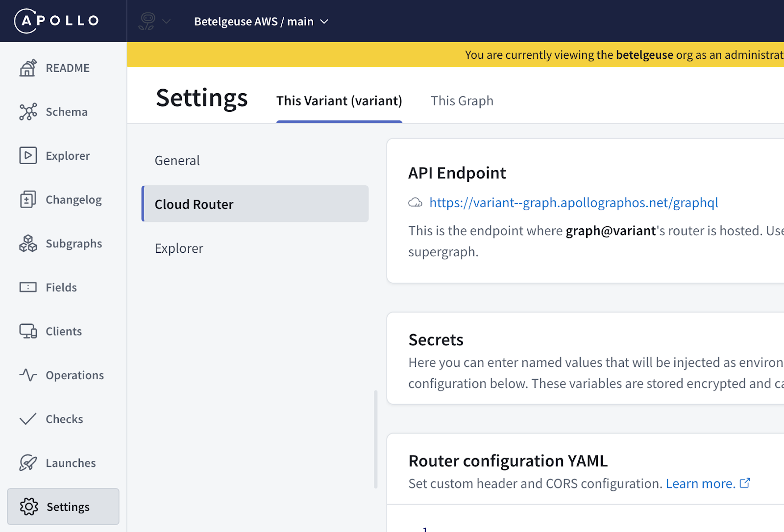Click the API Endpoint heading

tap(457, 173)
